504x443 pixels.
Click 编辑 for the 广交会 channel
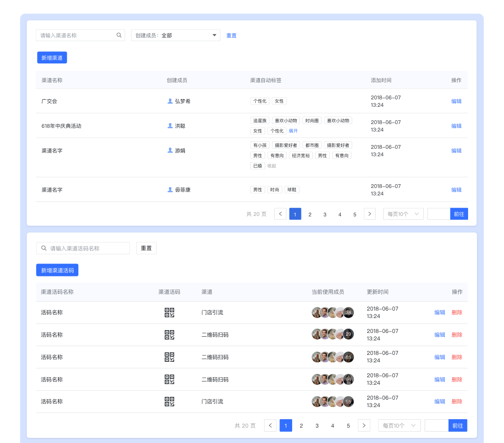pyautogui.click(x=456, y=101)
